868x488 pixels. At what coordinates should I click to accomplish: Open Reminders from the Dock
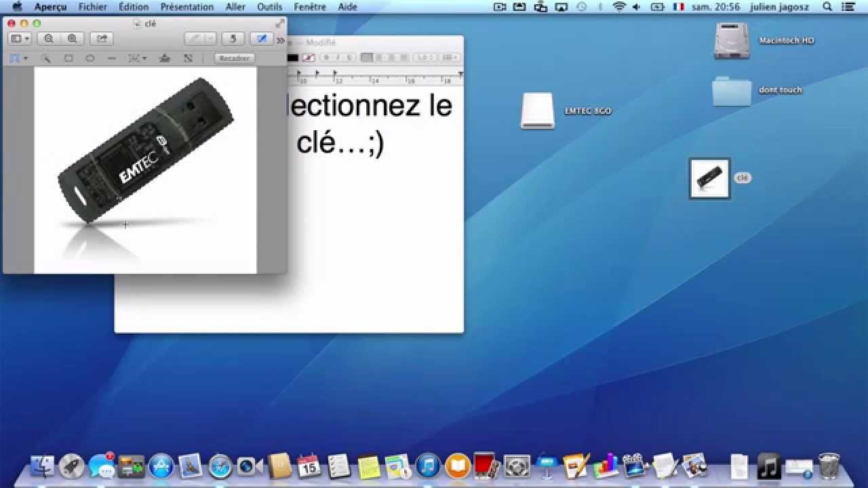coord(339,466)
